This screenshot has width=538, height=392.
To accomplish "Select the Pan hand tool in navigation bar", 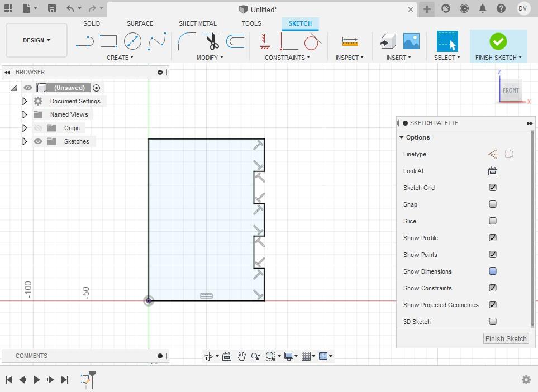I will 241,356.
